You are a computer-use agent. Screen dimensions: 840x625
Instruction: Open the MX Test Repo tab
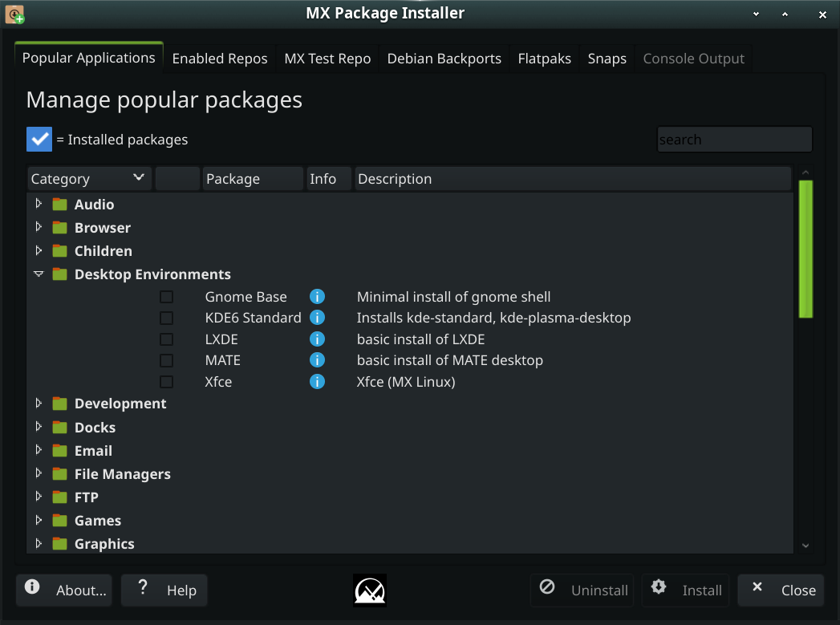click(x=327, y=59)
